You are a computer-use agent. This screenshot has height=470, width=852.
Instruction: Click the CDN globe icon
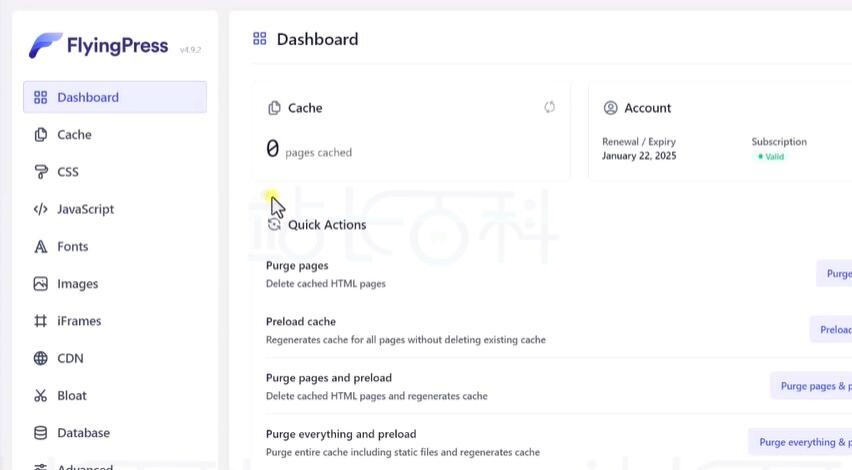[x=40, y=358]
